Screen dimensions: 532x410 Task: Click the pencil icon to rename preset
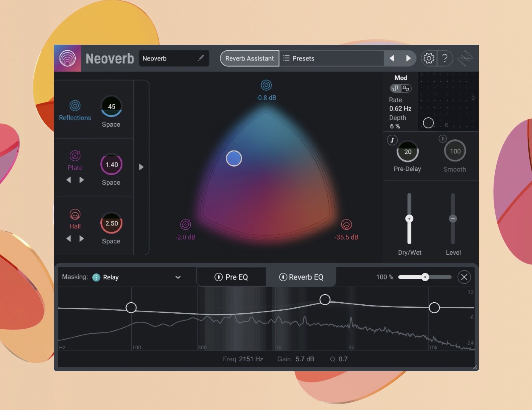coord(201,58)
